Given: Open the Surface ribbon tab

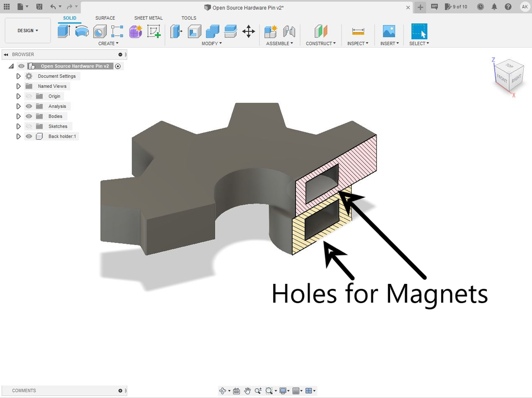Looking at the screenshot, I should pyautogui.click(x=105, y=18).
